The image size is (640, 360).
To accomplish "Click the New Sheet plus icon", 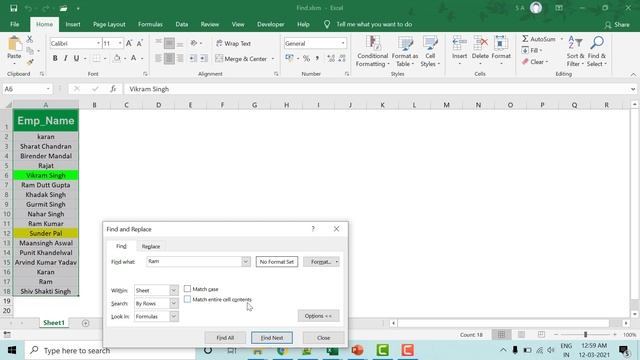I will tap(85, 323).
